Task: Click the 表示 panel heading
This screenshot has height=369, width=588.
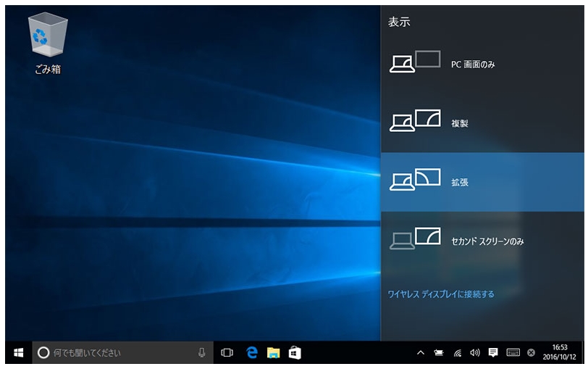Action: pyautogui.click(x=399, y=22)
